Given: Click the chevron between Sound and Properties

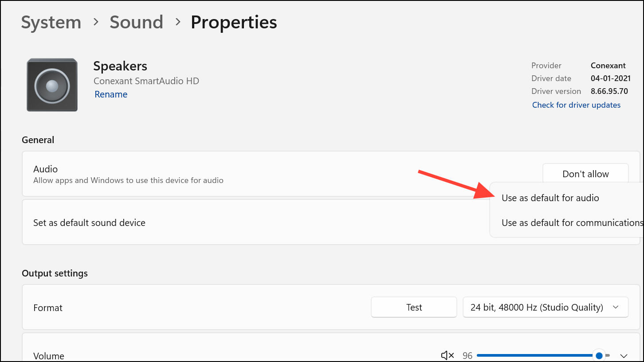Looking at the screenshot, I should point(177,22).
